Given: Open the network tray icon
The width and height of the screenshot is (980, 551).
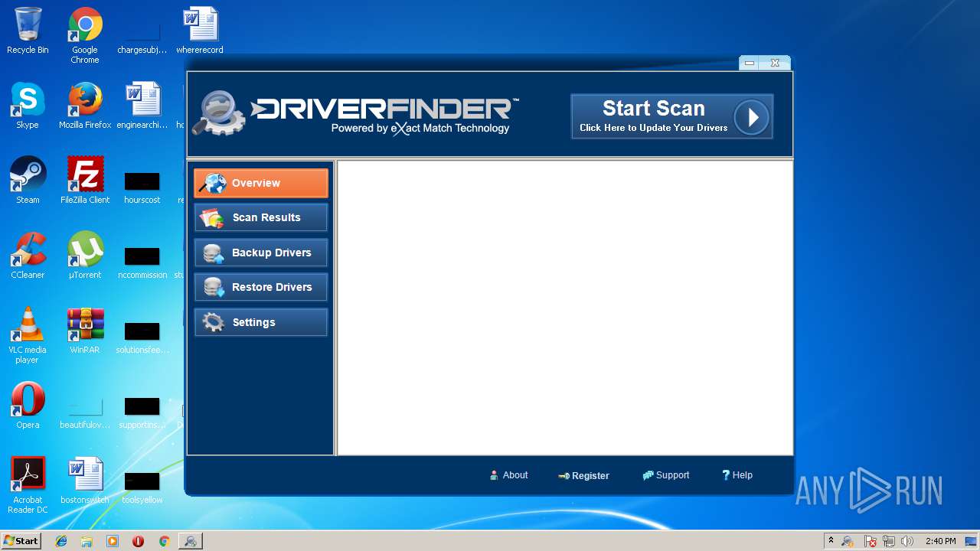Looking at the screenshot, I should 889,541.
